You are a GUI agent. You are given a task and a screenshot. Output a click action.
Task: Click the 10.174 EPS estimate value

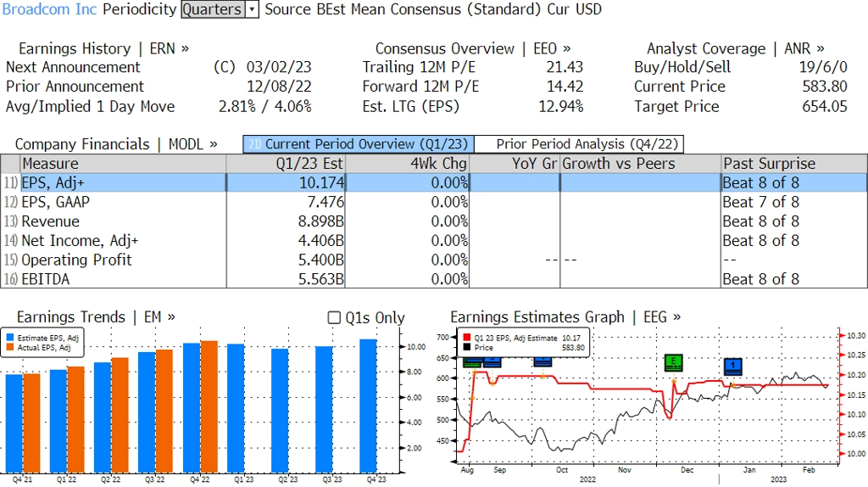point(321,182)
